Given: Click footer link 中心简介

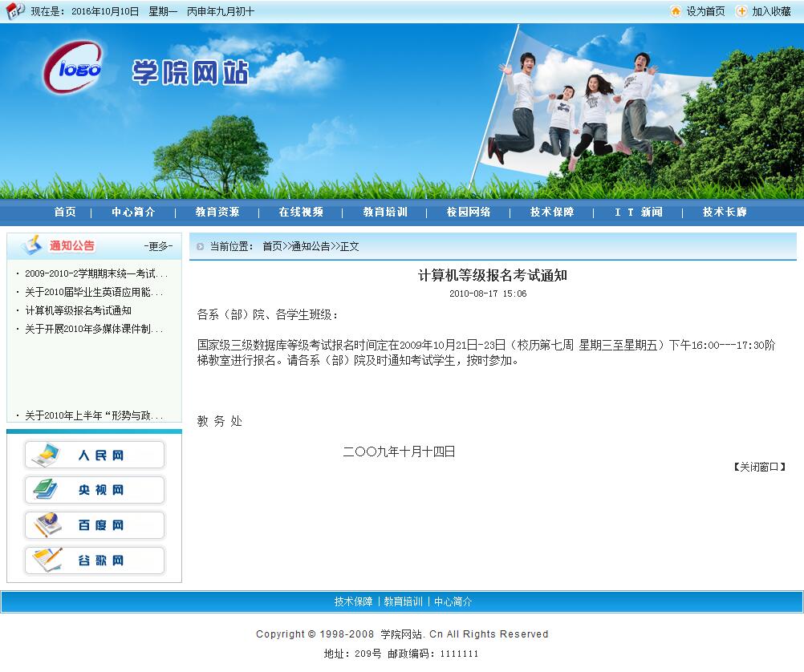Looking at the screenshot, I should coord(453,601).
